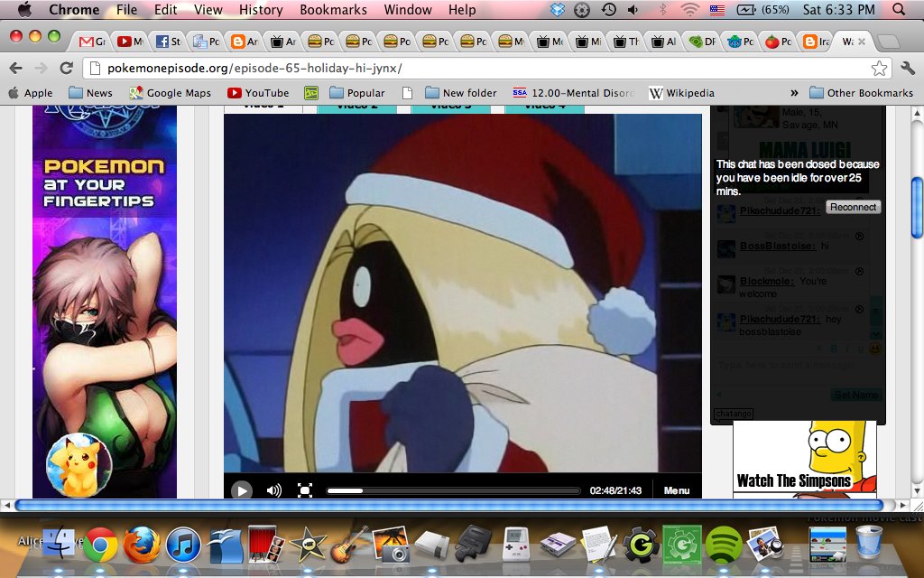Launch iMovie from the dock
Screen dimensions: 924x578
(309, 545)
